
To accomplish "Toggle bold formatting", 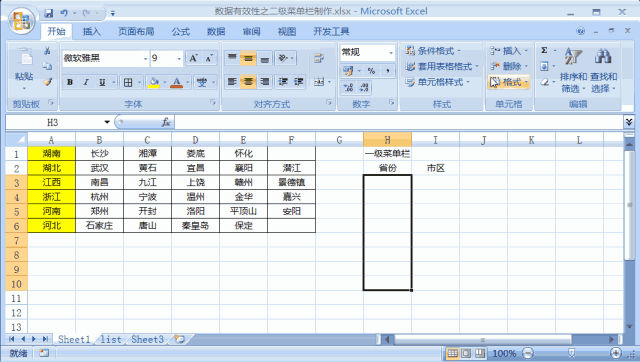I will click(70, 82).
